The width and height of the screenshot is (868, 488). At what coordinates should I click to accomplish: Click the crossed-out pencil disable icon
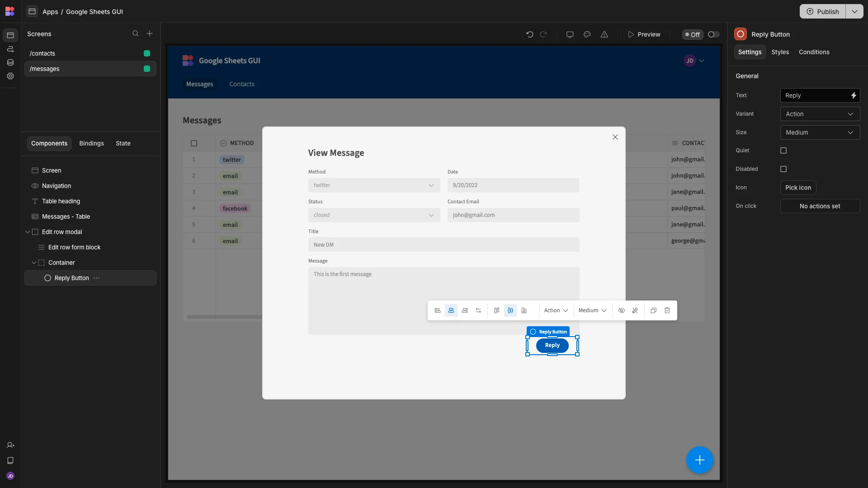[x=635, y=310]
